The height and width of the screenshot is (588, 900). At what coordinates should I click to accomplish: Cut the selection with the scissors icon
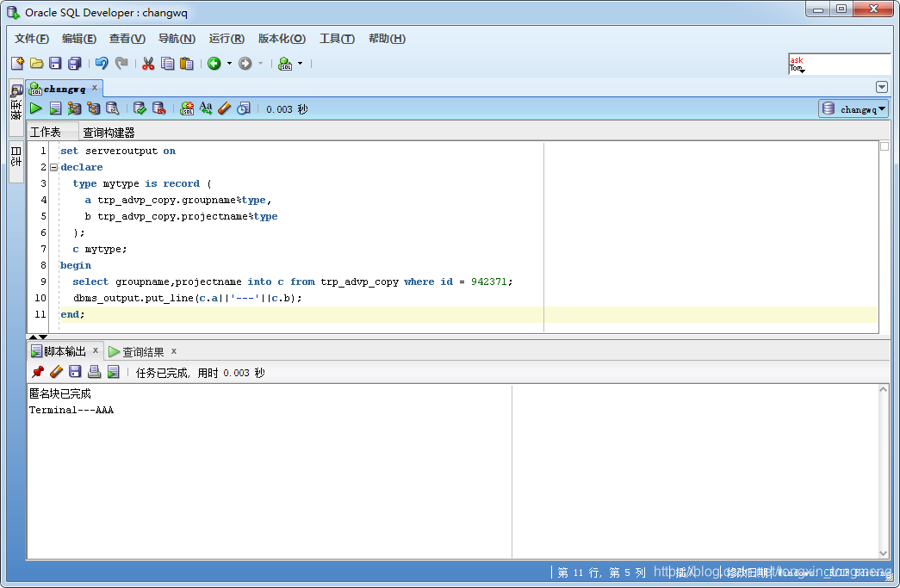(x=148, y=63)
